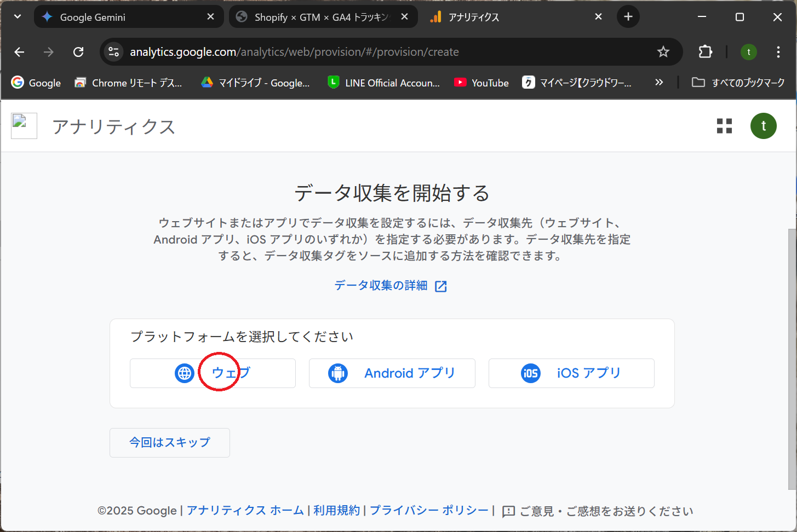The image size is (797, 532).
Task: Go back using browser back arrow
Action: tap(20, 52)
